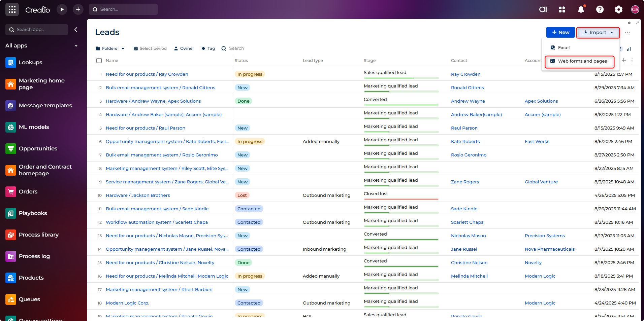Screen dimensions: 644x321
Task: Choose Excel from the import menu
Action: 563,47
